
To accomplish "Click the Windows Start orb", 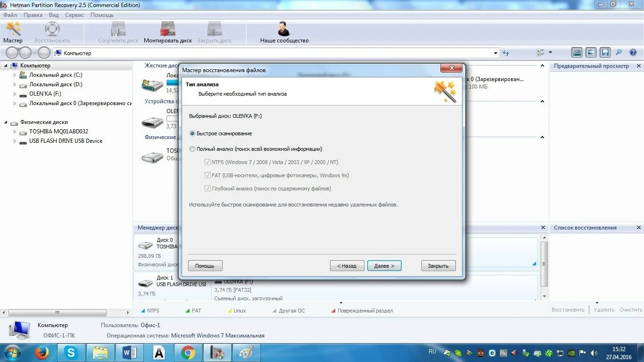I will [x=12, y=353].
